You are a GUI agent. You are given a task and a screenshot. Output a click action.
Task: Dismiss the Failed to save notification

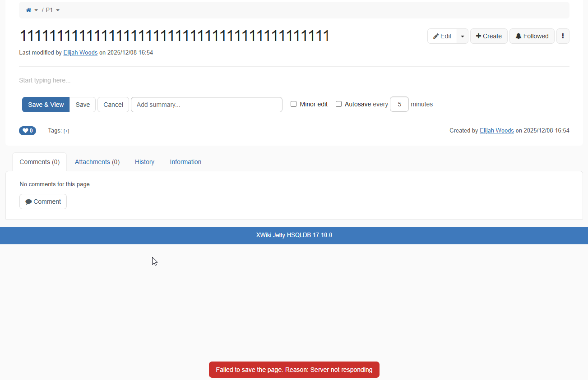coord(294,370)
